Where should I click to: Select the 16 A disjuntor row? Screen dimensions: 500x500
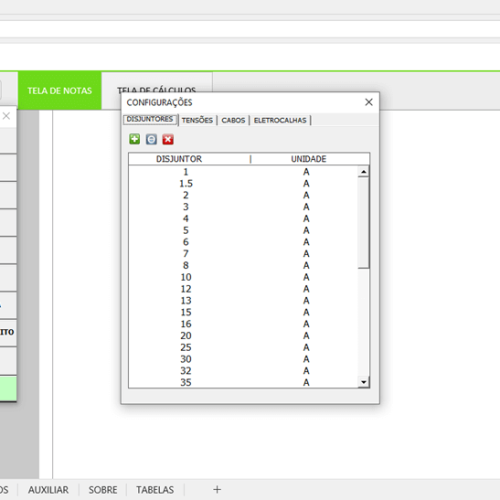(x=243, y=324)
